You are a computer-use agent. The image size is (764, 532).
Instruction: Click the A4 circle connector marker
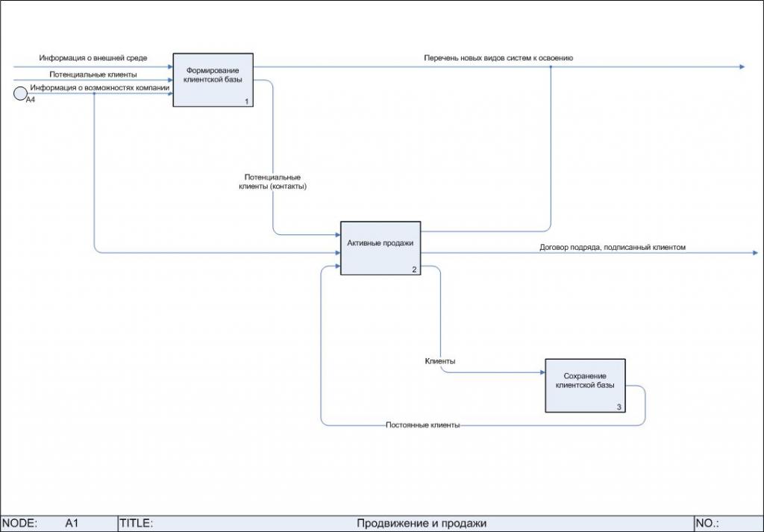tap(20, 93)
